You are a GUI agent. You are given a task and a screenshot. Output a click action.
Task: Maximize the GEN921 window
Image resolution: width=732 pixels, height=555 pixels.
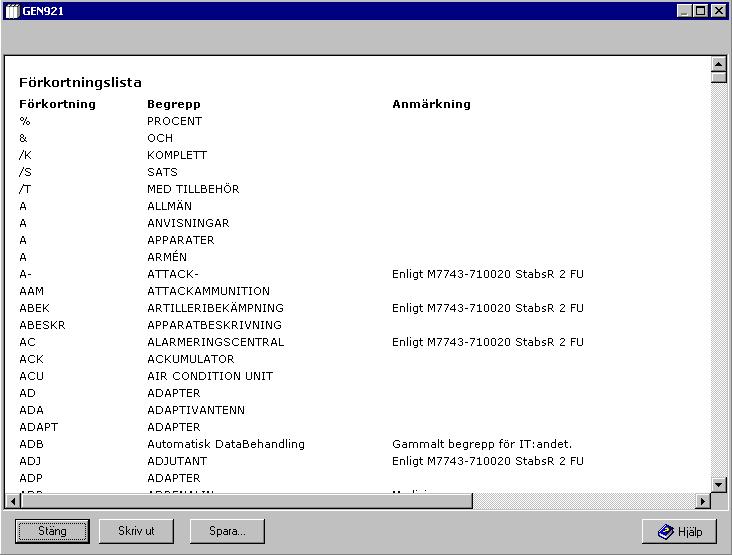click(700, 11)
